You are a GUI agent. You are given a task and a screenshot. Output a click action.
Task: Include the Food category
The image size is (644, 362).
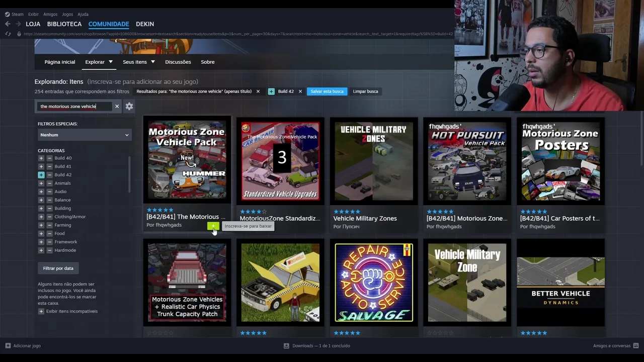pyautogui.click(x=41, y=233)
